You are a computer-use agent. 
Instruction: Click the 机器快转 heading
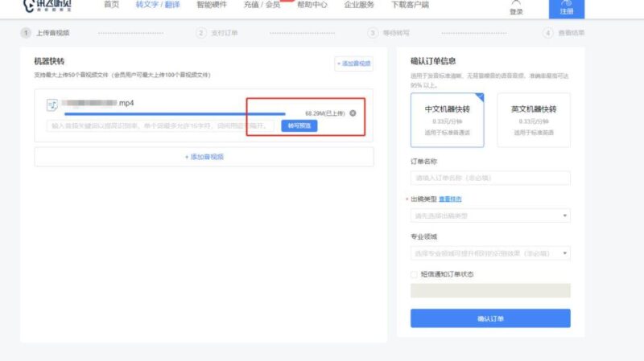(49, 61)
